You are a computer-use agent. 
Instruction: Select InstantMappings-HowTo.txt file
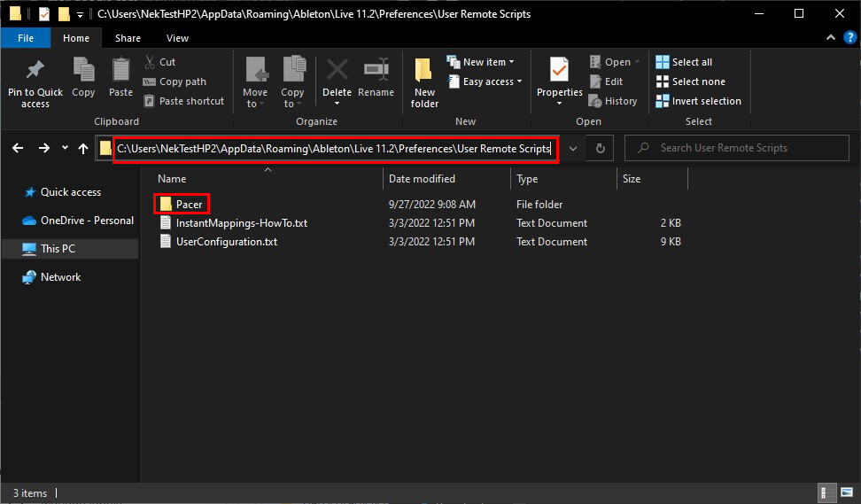coord(234,223)
